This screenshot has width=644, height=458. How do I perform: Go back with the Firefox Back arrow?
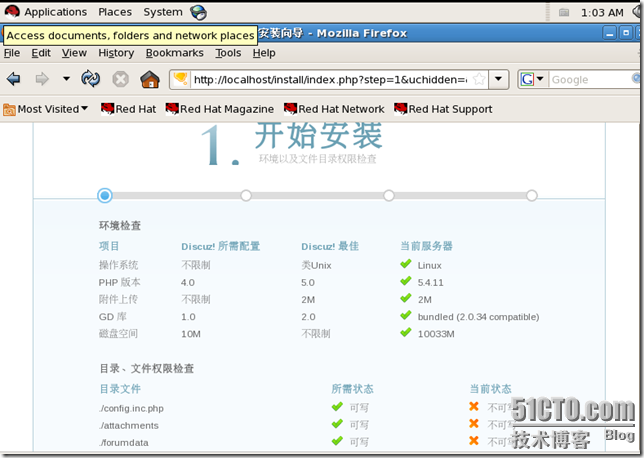[14, 78]
